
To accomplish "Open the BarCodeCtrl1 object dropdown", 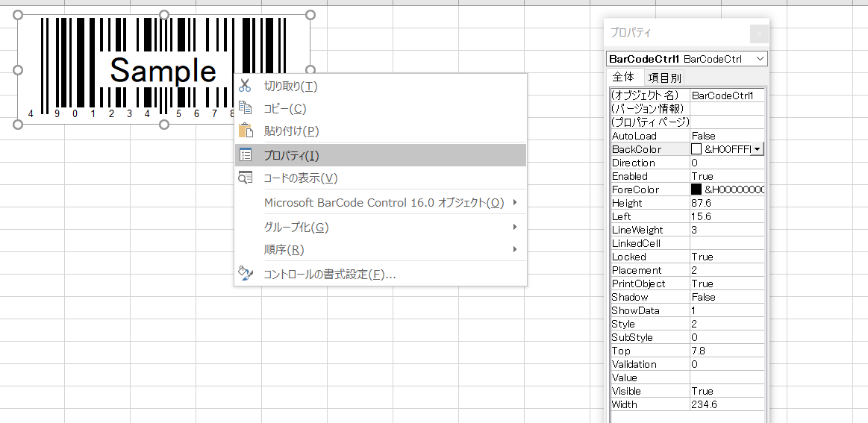I will [760, 59].
